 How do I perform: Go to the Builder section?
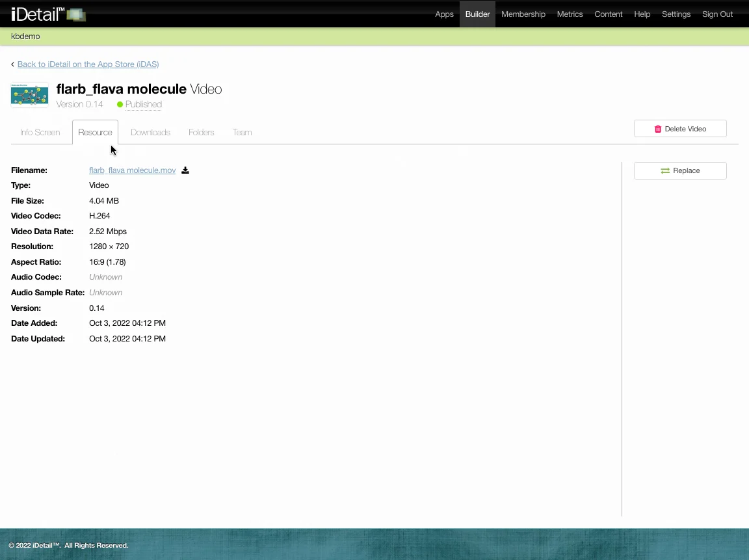pos(478,14)
